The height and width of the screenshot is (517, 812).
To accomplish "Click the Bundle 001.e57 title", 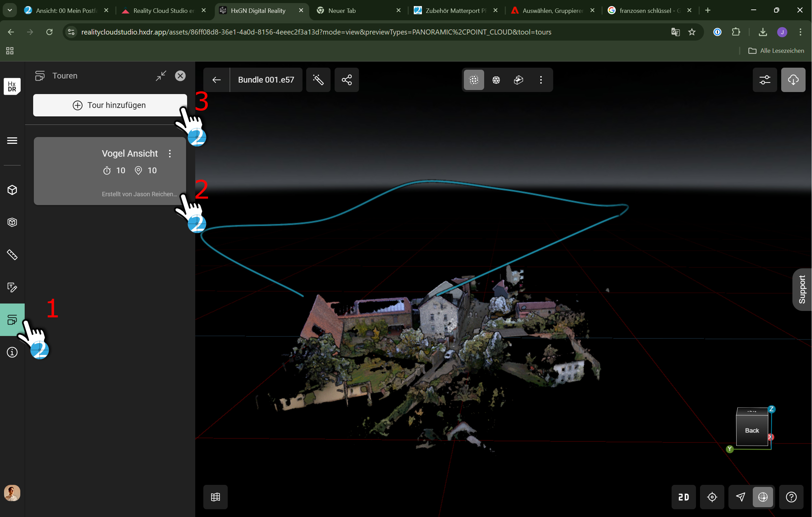I will tap(266, 80).
